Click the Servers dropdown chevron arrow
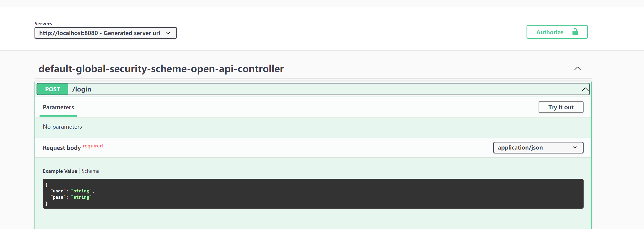 click(168, 33)
